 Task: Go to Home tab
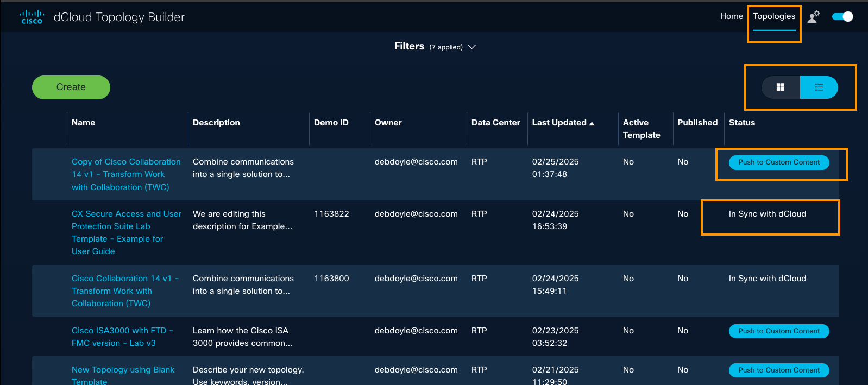(x=731, y=16)
